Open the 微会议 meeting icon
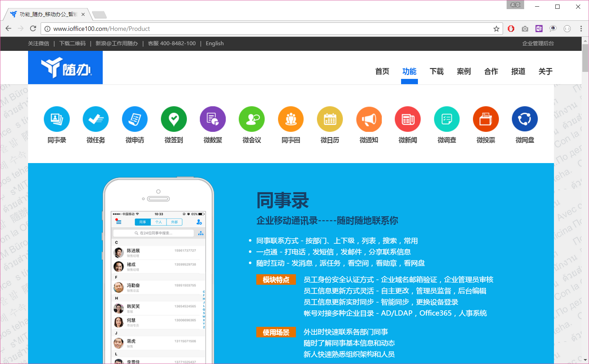The height and width of the screenshot is (364, 589). coord(252,119)
